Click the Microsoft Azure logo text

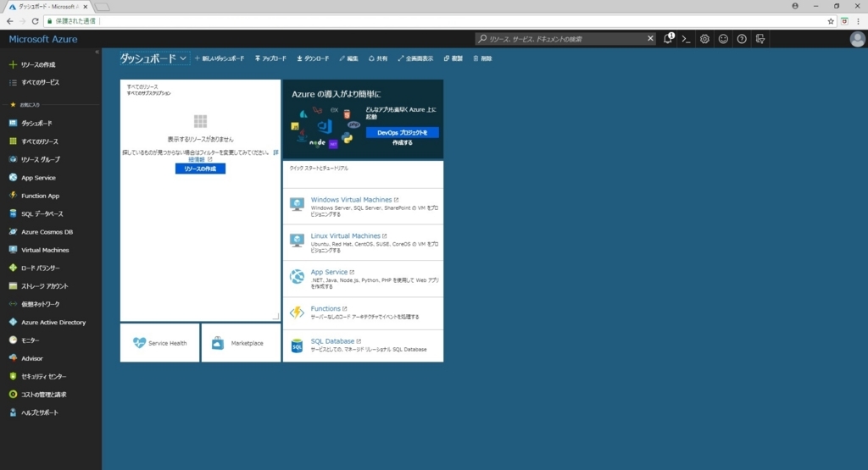pos(43,39)
